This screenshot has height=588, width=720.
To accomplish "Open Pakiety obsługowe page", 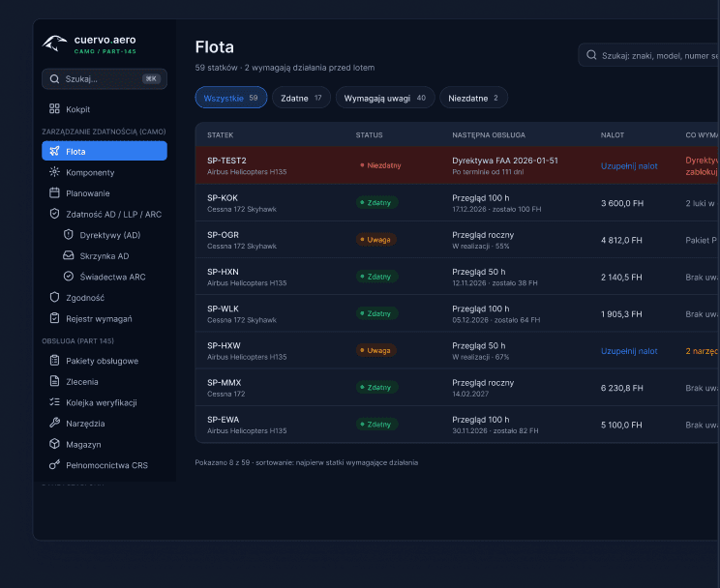I will tap(105, 361).
